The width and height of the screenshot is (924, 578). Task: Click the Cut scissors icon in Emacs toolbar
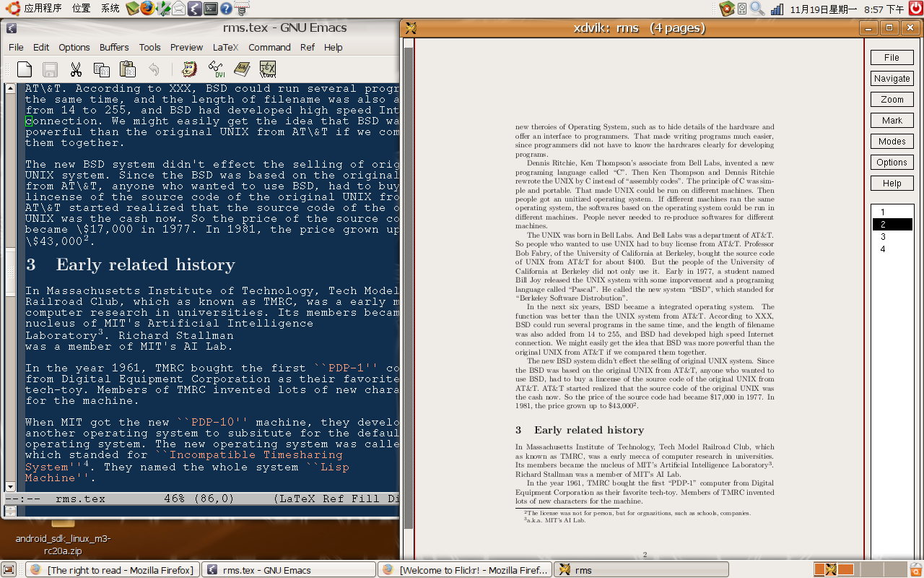coord(76,69)
